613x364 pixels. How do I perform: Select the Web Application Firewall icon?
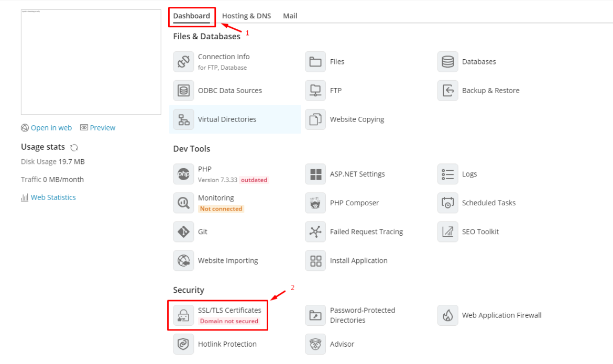(447, 315)
